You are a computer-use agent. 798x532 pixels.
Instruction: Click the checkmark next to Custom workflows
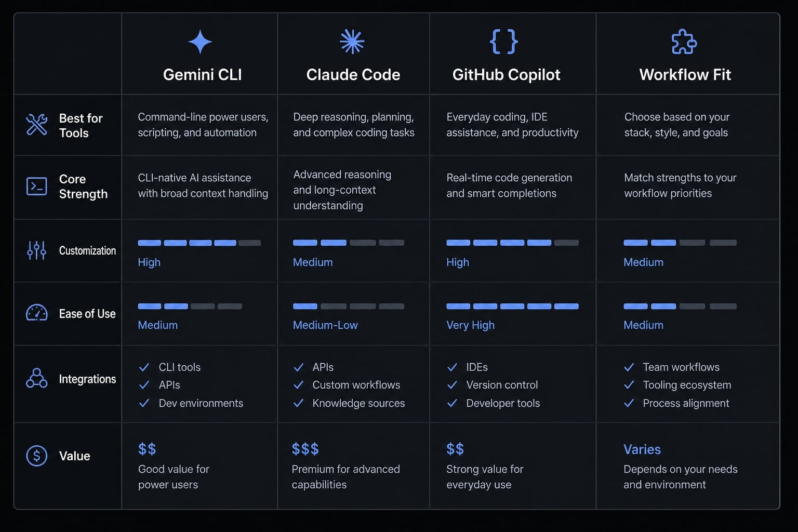[299, 385]
